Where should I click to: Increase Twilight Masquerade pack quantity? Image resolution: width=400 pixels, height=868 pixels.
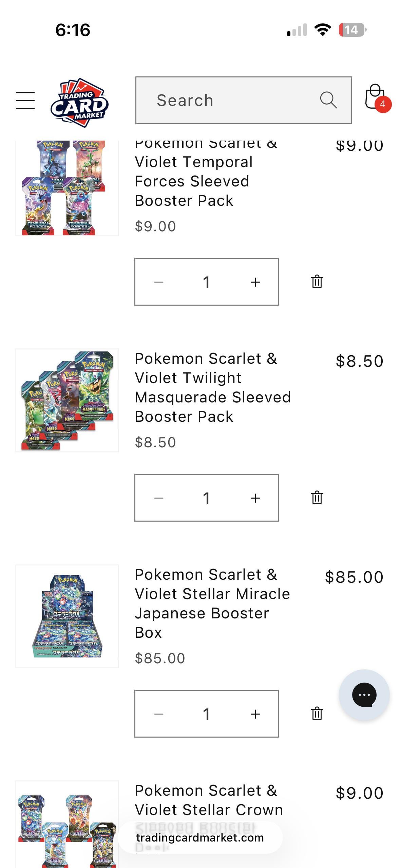(x=255, y=498)
